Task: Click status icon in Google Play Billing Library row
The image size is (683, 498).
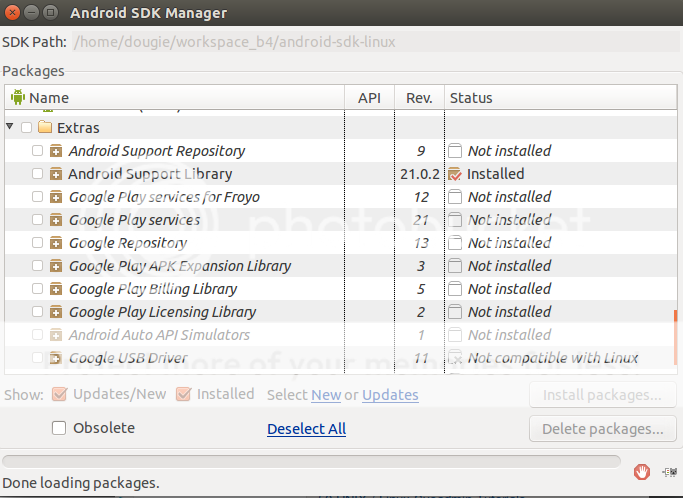Action: [x=455, y=289]
